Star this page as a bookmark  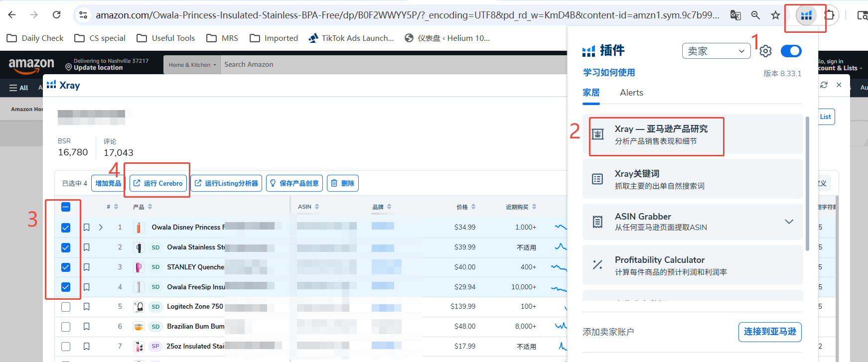[775, 15]
